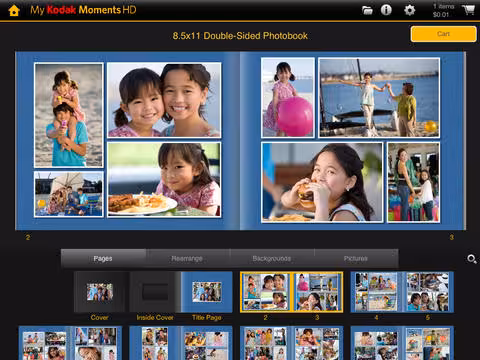
Task: Click the photo of girl with pink ball
Action: (288, 97)
